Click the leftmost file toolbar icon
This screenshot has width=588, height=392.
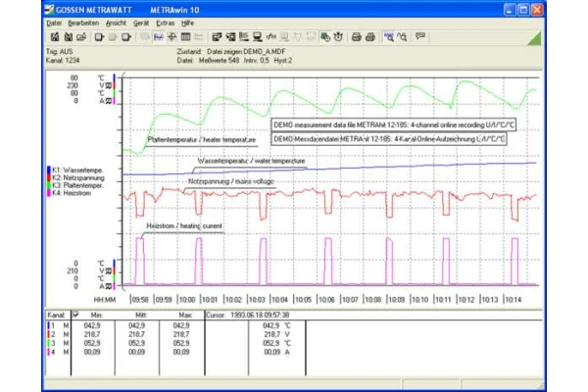[55, 37]
